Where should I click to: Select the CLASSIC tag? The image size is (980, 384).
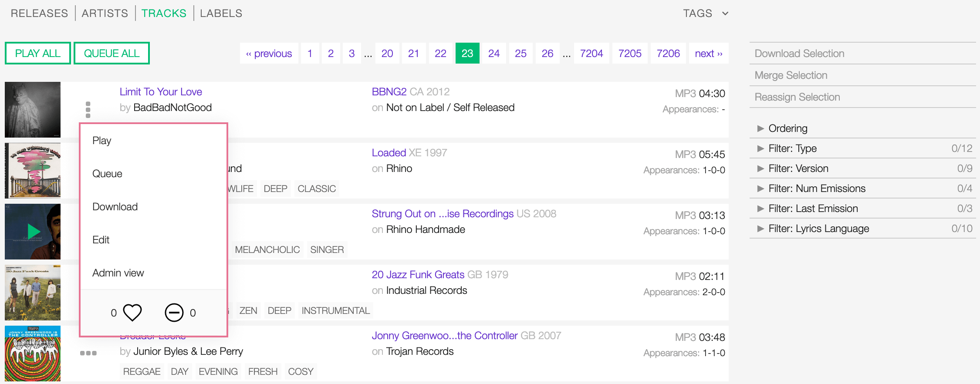tap(317, 189)
